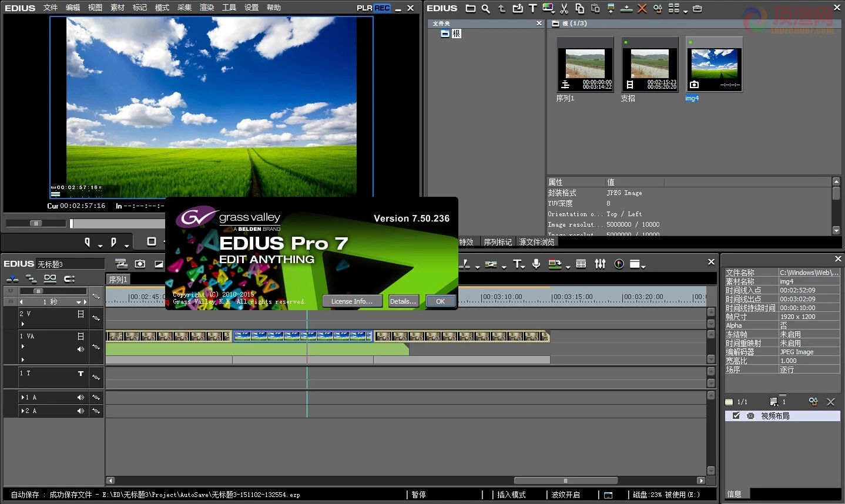845x504 pixels.
Task: Toggle video mute on track 2 V
Action: coord(81,314)
